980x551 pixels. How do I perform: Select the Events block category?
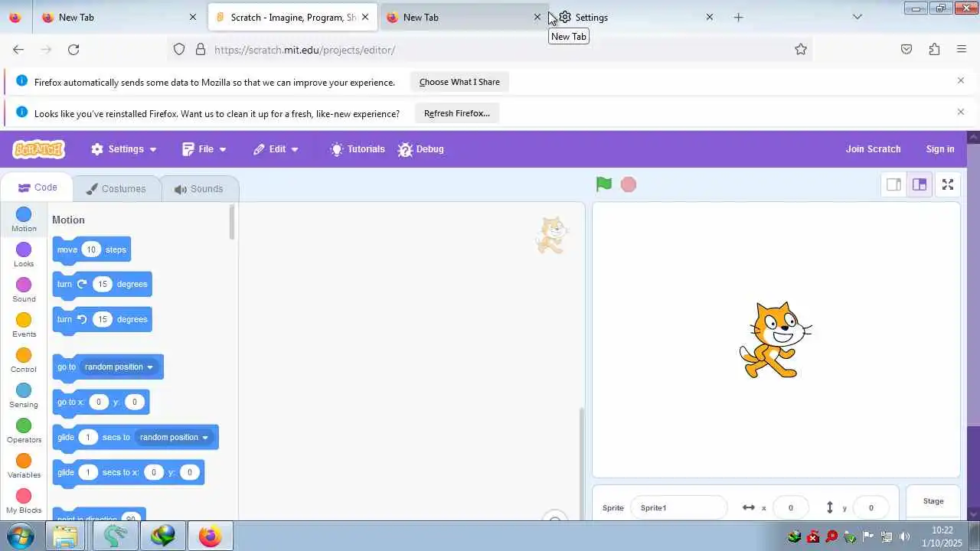click(24, 325)
